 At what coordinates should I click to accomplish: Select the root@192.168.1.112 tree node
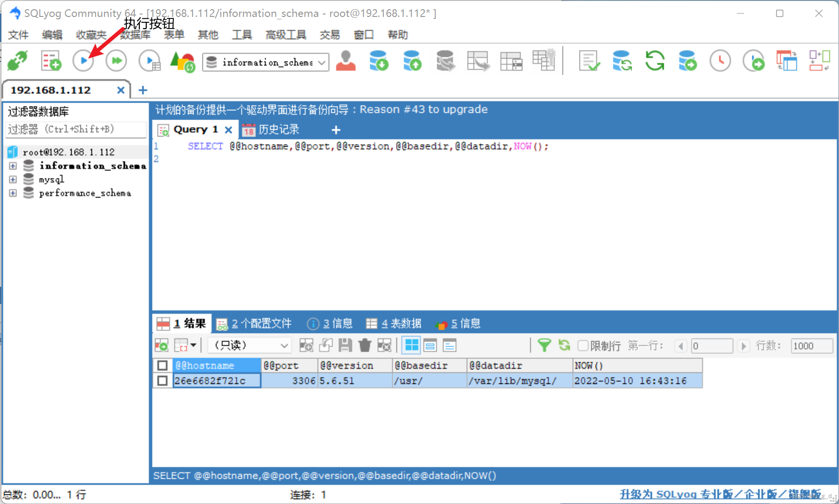68,152
